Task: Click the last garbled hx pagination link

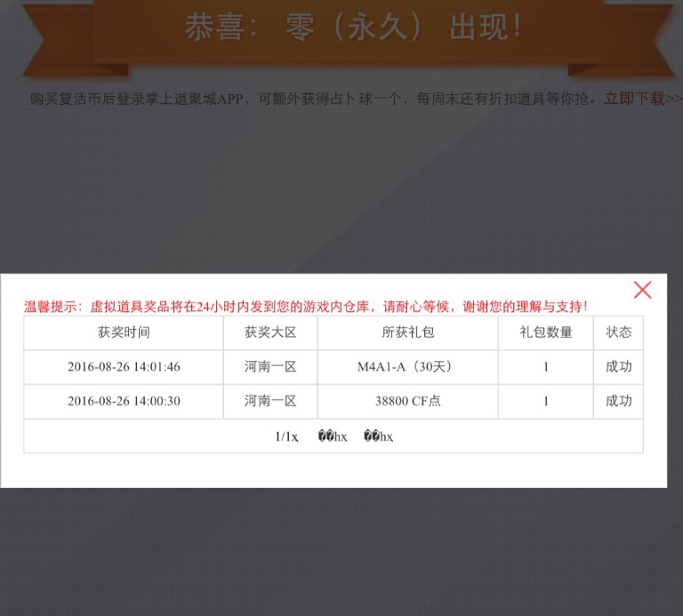Action: 378,436
